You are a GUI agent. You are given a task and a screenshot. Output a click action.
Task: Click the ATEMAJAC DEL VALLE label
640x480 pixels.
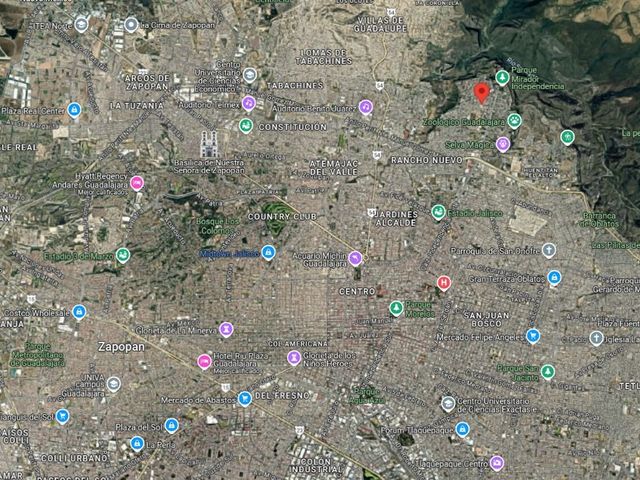(x=333, y=168)
